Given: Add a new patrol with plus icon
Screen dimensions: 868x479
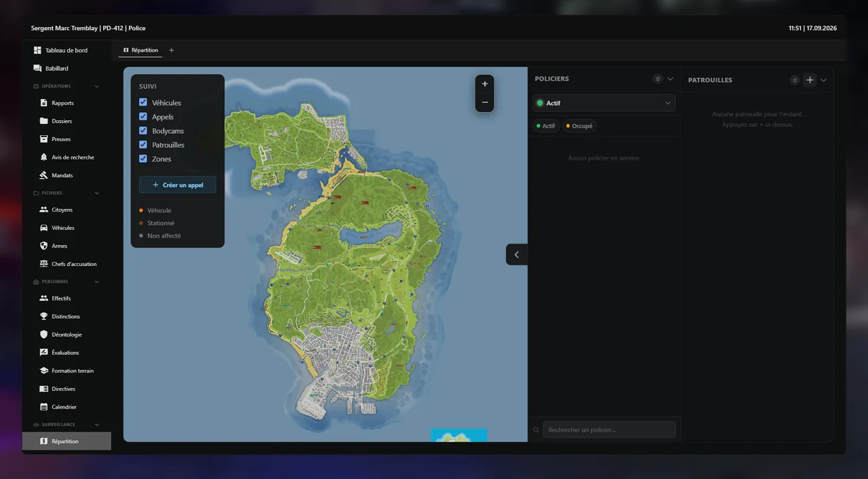Looking at the screenshot, I should coord(810,80).
